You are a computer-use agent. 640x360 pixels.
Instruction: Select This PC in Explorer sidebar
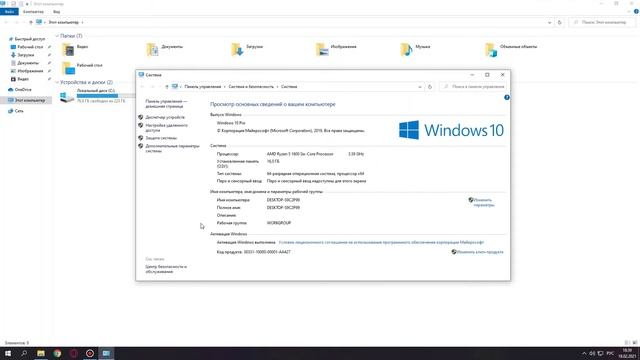coord(30,100)
